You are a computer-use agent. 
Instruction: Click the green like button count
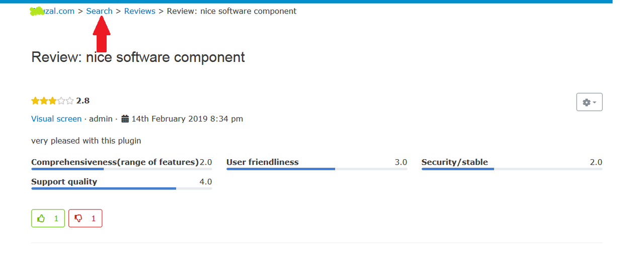[56, 219]
